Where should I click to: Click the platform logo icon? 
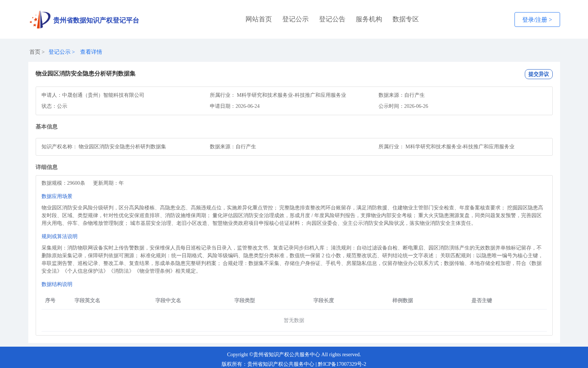pyautogui.click(x=40, y=20)
